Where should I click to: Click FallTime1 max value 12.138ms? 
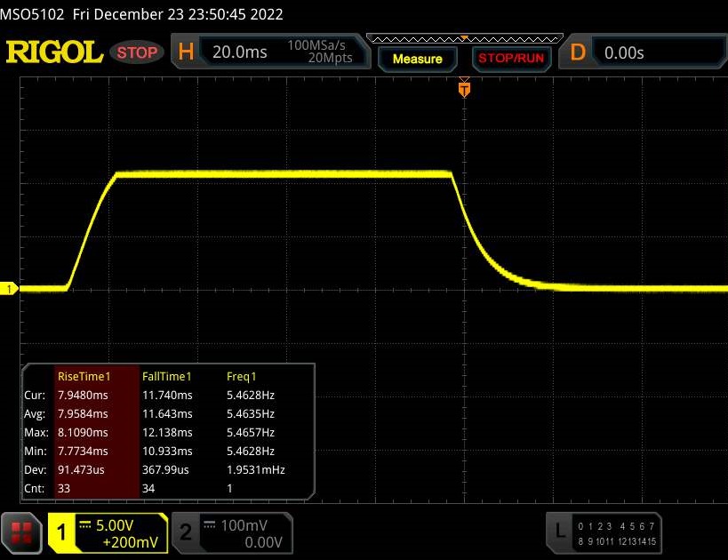coord(167,432)
